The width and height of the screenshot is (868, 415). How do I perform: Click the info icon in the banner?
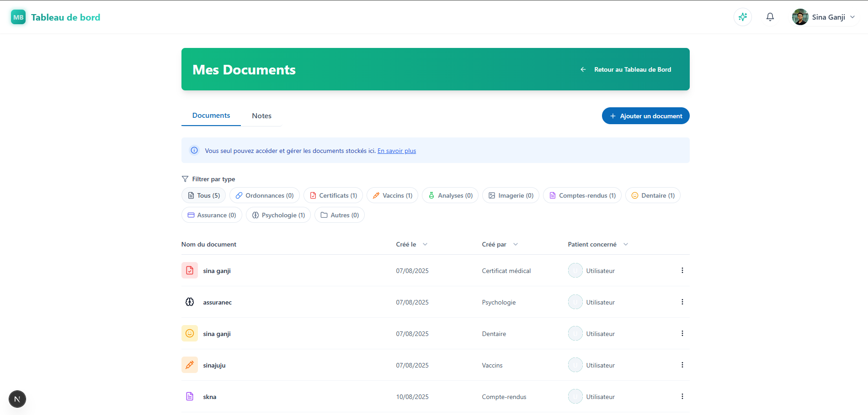(x=194, y=150)
